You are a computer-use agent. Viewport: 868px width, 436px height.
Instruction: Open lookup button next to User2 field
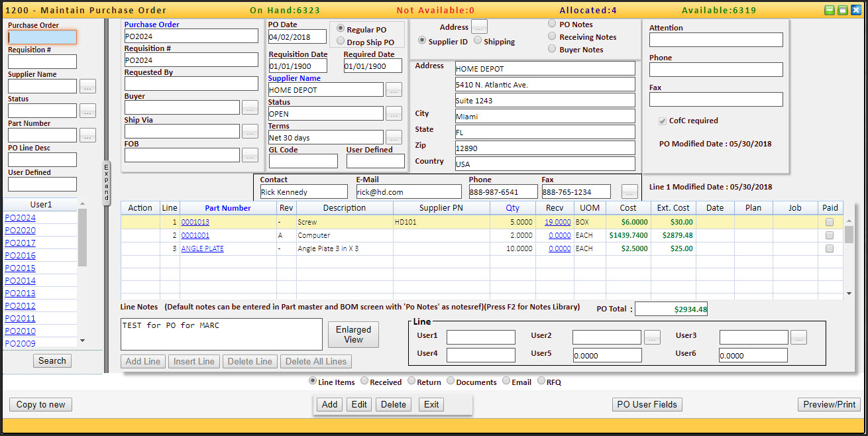pyautogui.click(x=653, y=337)
